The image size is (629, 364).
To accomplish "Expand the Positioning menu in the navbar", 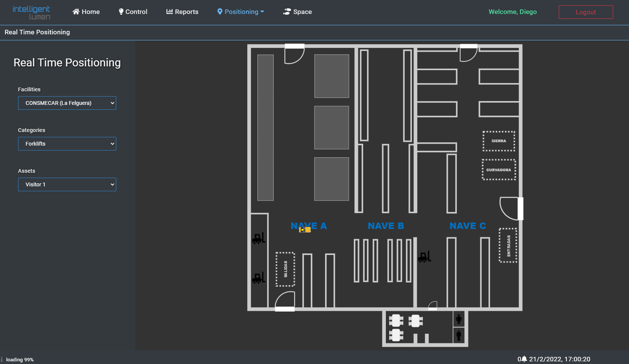I will (x=240, y=12).
